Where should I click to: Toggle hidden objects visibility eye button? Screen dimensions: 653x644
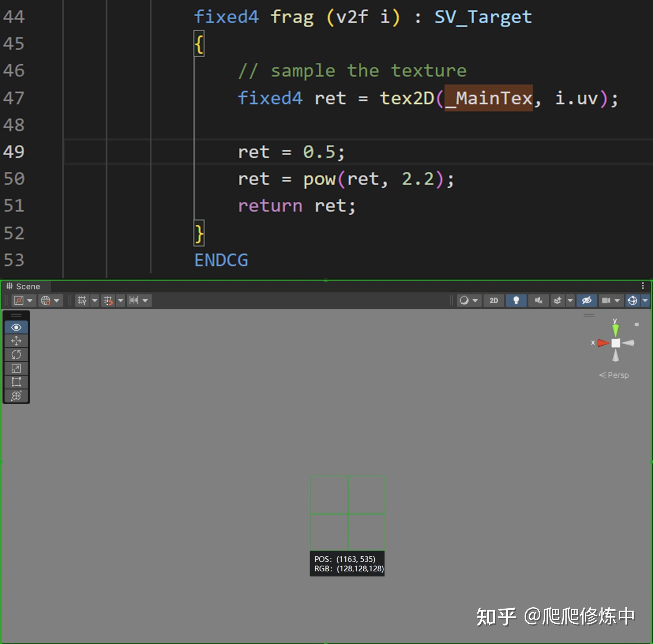pyautogui.click(x=586, y=300)
